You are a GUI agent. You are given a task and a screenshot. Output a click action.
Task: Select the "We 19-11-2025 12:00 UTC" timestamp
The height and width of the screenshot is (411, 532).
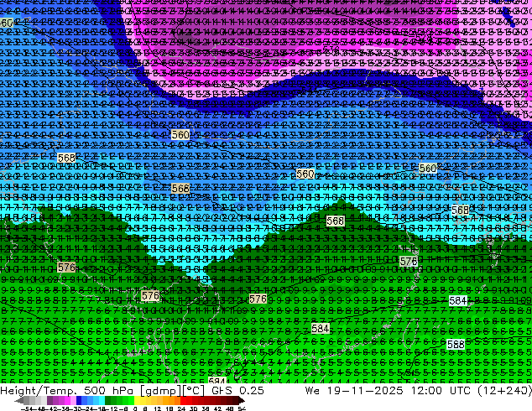click(388, 390)
